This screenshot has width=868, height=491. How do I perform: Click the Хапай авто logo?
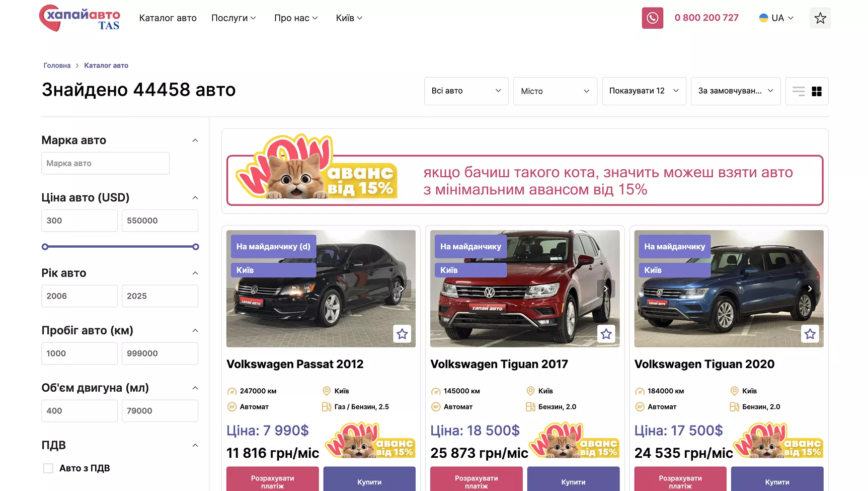point(79,18)
